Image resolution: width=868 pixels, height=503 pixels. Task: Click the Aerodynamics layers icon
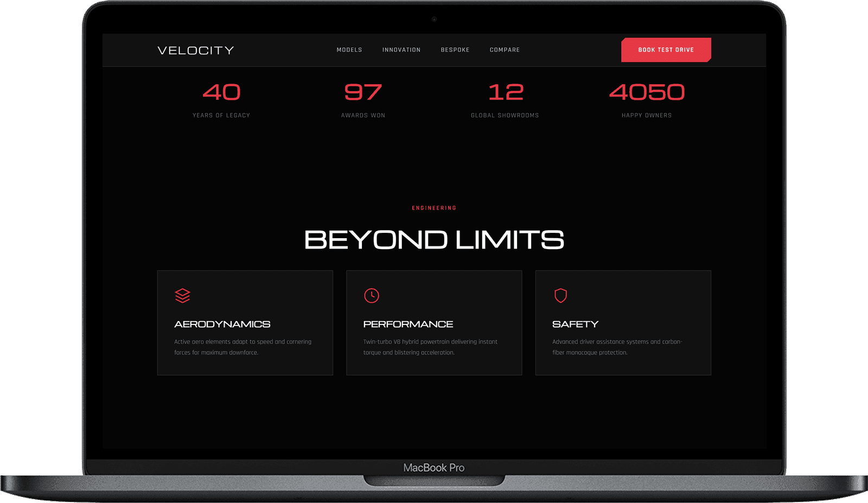182,296
